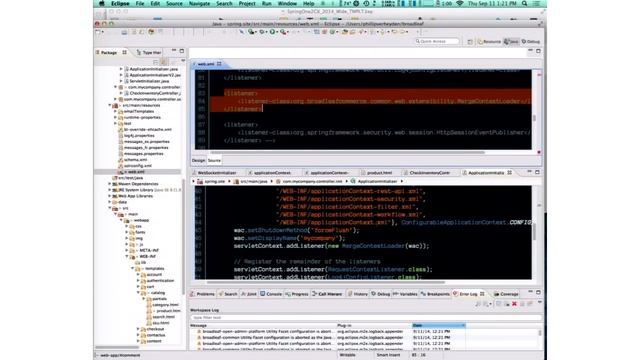Click the Error Log filter text field
Viewport: 640px width, 360px height.
(x=366, y=318)
